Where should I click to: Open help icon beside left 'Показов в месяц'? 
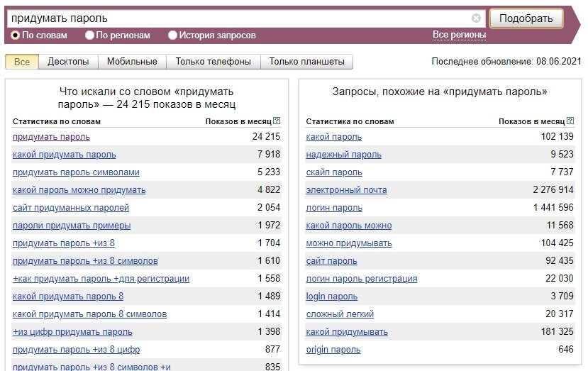pyautogui.click(x=277, y=121)
